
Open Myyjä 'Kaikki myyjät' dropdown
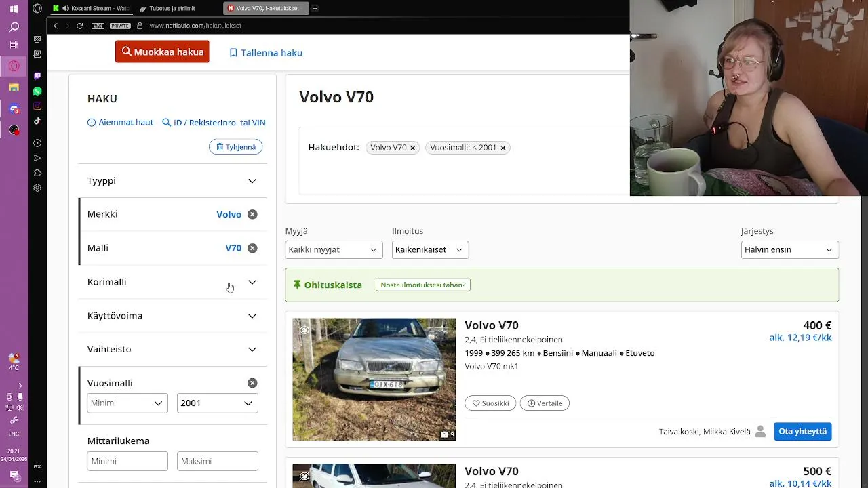[334, 249]
